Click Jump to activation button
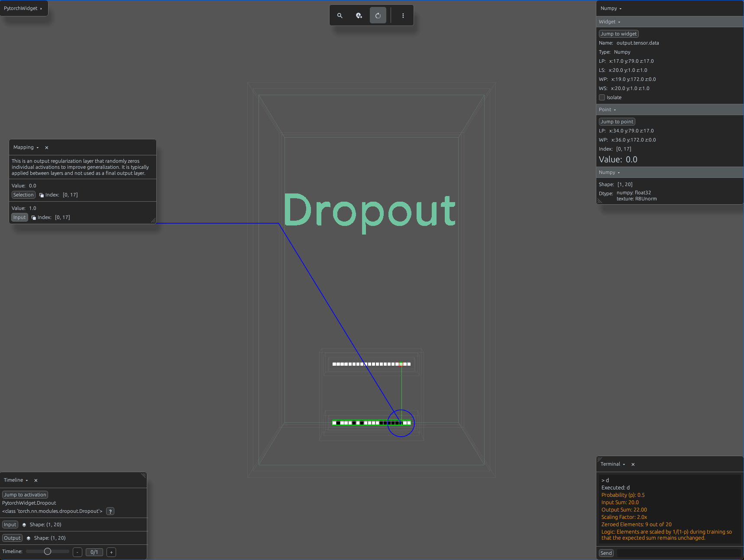 (25, 495)
